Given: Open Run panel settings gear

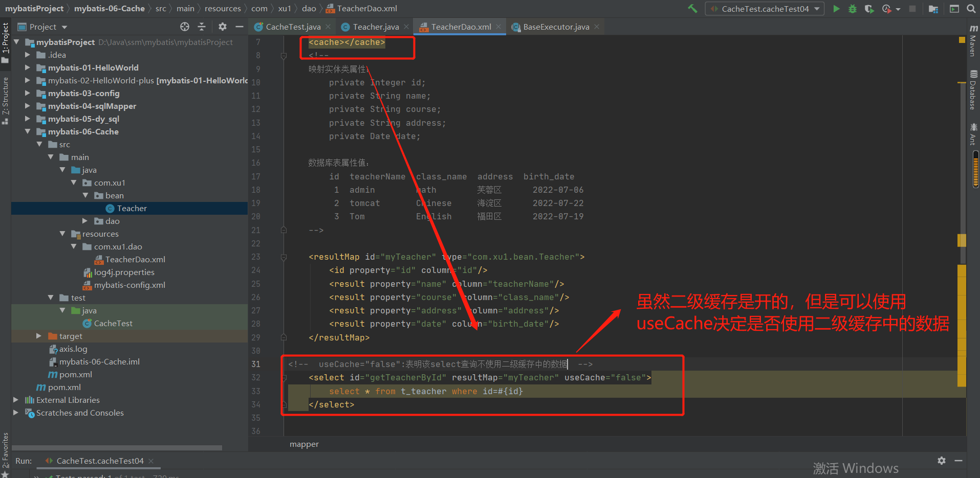Looking at the screenshot, I should coord(942,461).
